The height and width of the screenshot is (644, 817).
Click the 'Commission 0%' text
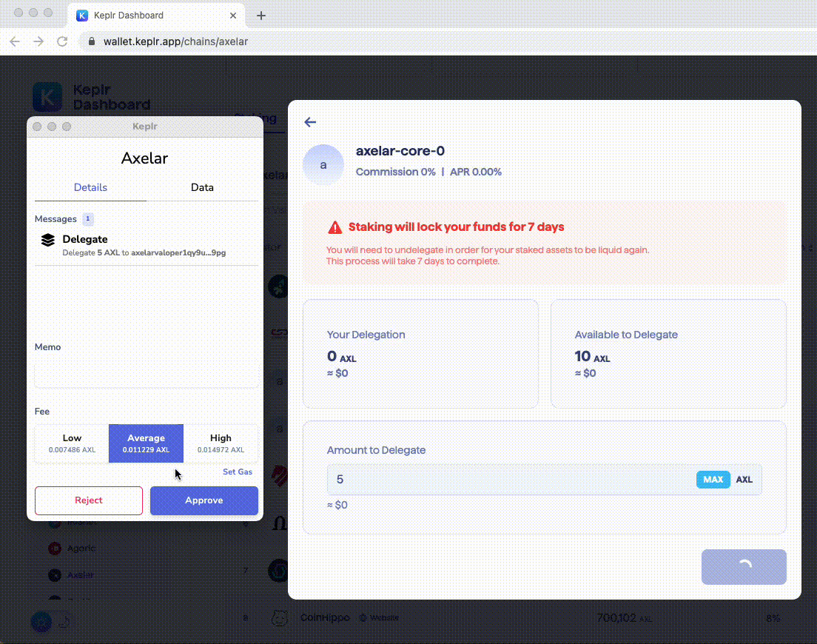[395, 172]
